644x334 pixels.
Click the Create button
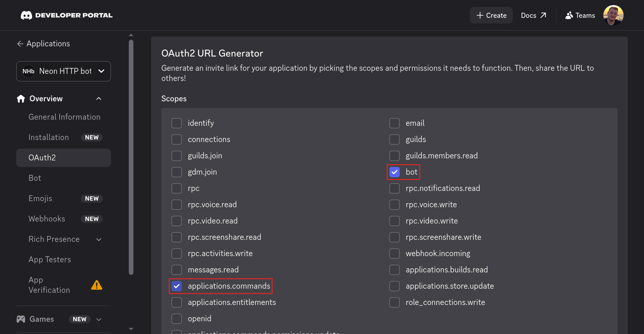point(491,15)
